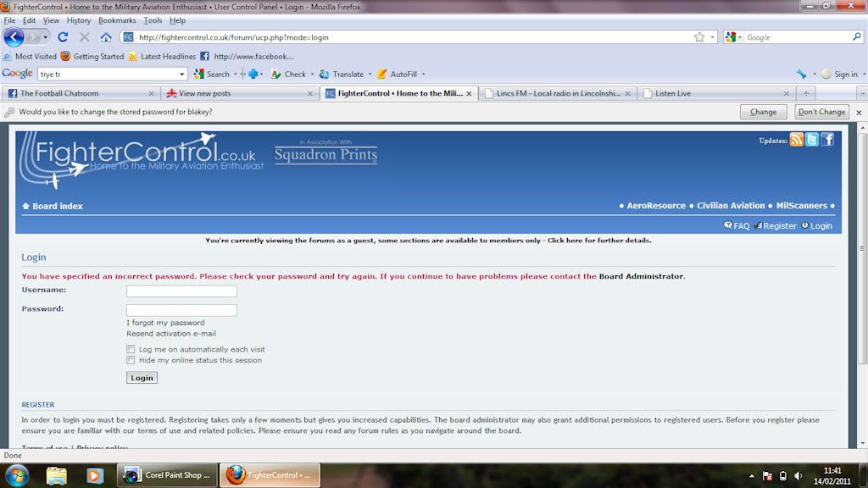Screen dimensions: 868x488
Task: Expand the Google toolbar Check dropdown arrow
Action: click(x=313, y=74)
